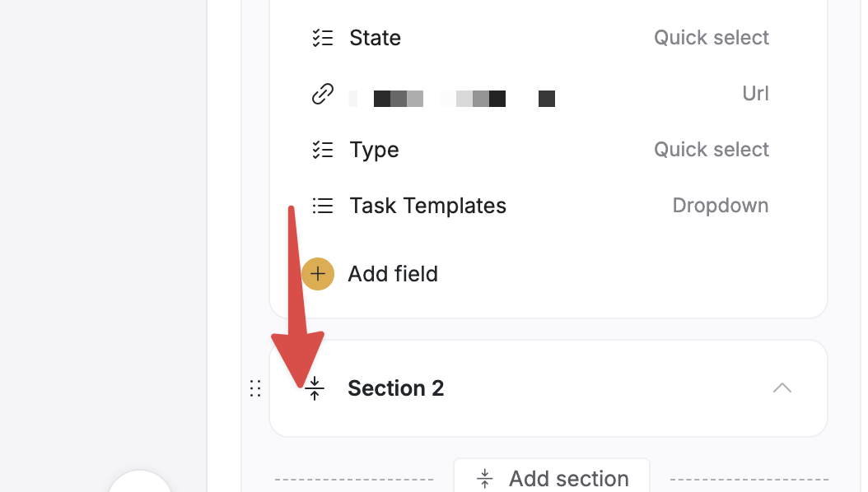Select the State field name

375,38
